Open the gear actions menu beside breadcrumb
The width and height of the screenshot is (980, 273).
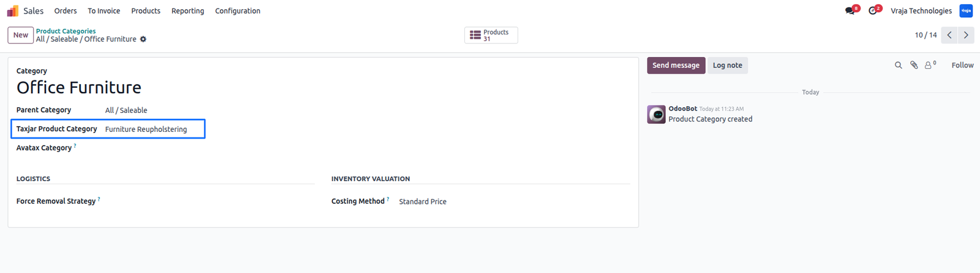(x=143, y=39)
